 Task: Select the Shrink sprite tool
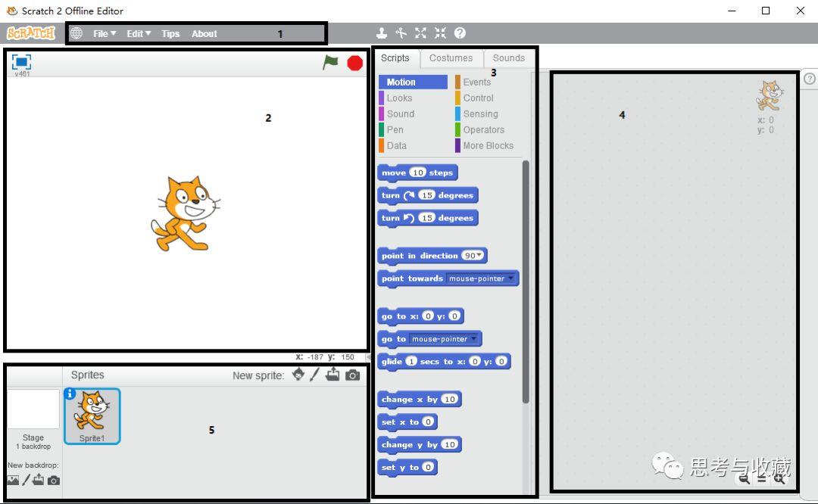[440, 33]
